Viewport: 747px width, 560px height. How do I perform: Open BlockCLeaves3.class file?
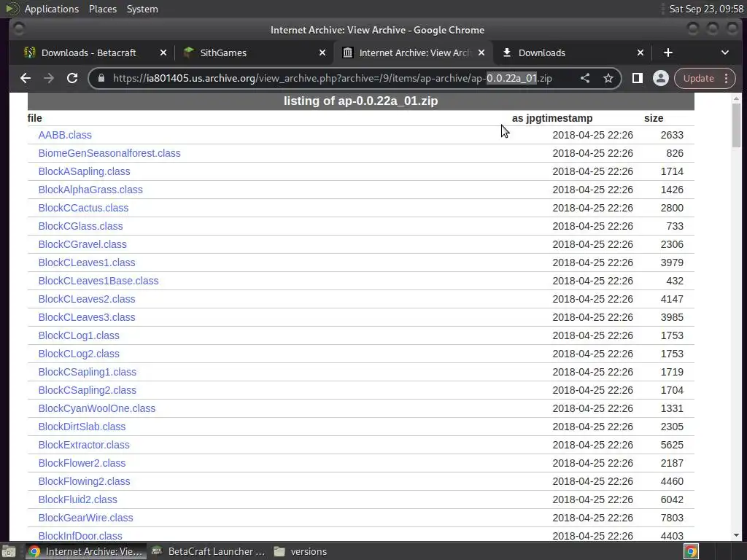point(87,317)
